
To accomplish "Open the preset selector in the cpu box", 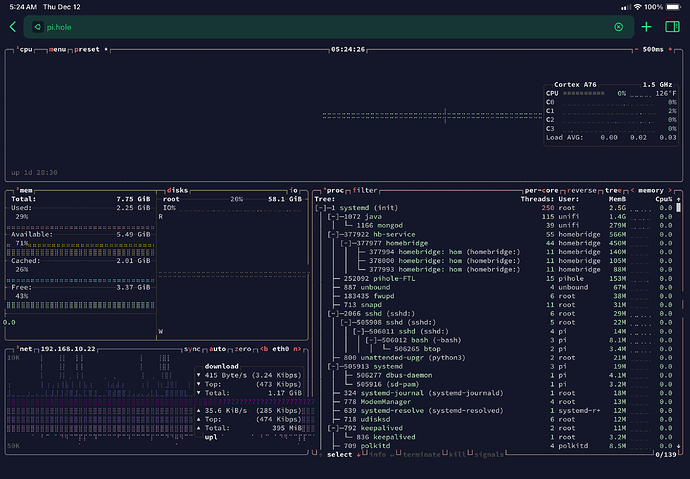I will [x=88, y=48].
